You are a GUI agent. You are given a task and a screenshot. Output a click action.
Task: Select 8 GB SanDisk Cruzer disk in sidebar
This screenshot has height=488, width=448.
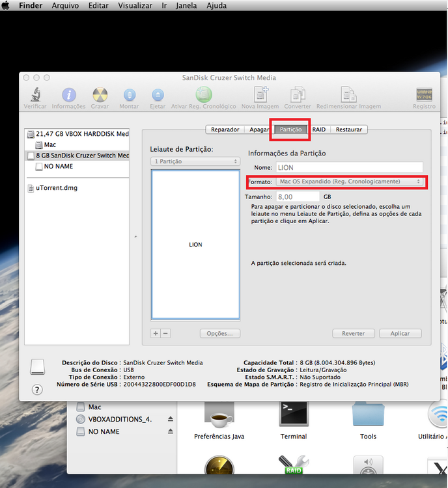tap(78, 156)
